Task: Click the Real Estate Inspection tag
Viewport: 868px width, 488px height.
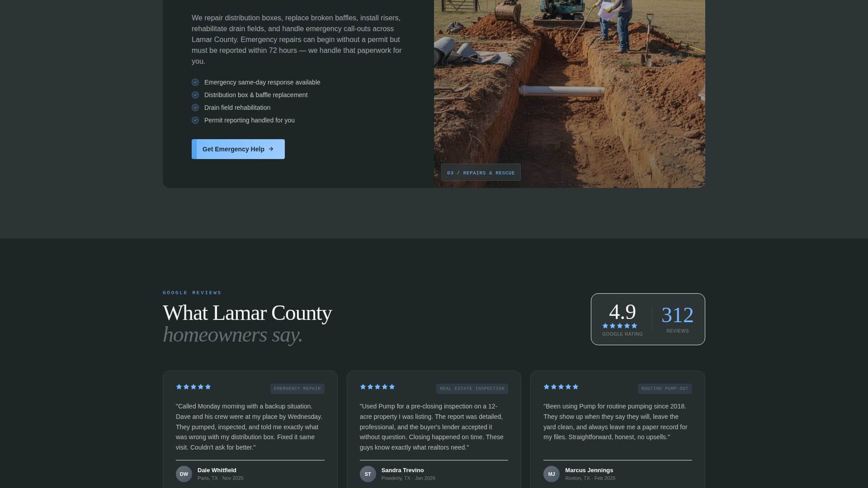Action: [472, 389]
